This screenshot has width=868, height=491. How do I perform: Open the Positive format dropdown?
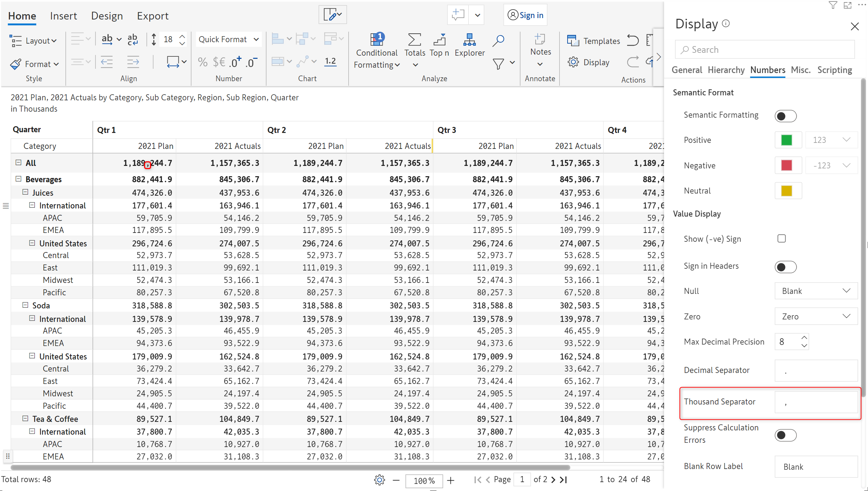831,140
